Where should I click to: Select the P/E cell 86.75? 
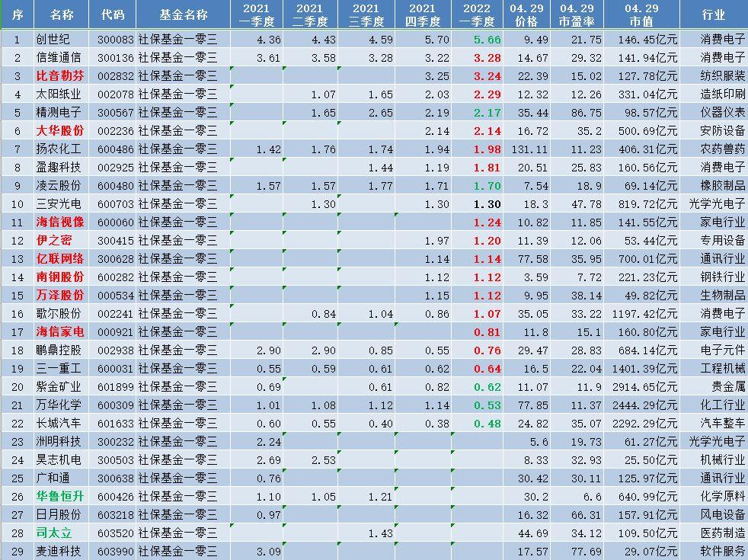tap(587, 113)
